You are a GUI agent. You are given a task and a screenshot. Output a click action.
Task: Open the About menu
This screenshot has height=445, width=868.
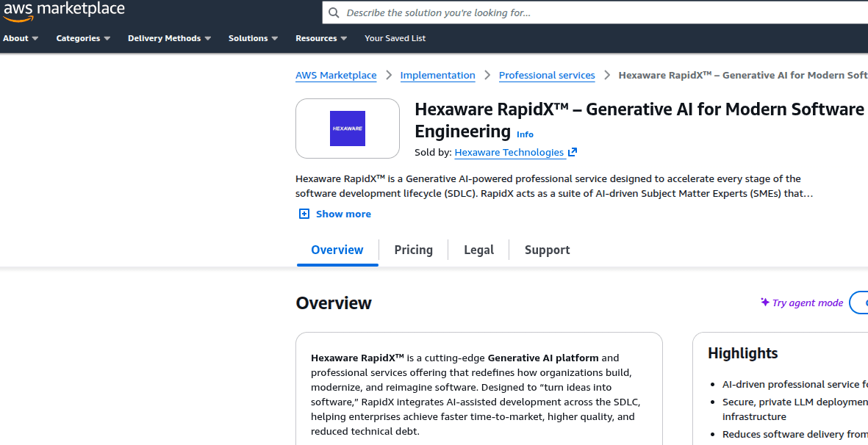(21, 38)
